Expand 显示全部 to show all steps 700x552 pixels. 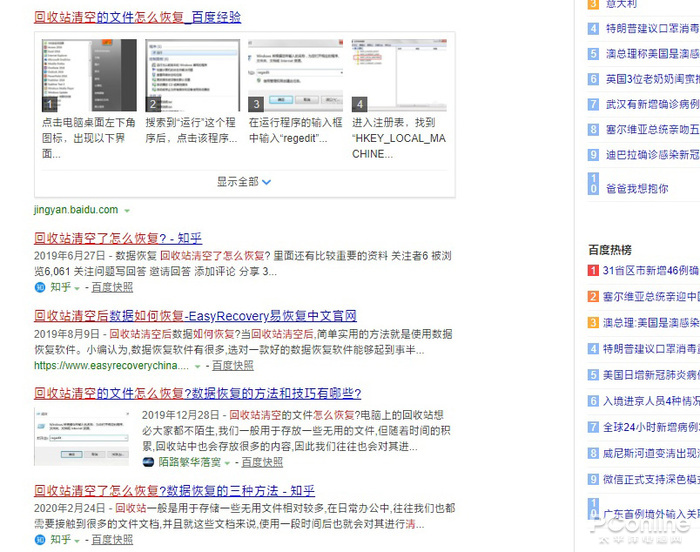tap(244, 182)
